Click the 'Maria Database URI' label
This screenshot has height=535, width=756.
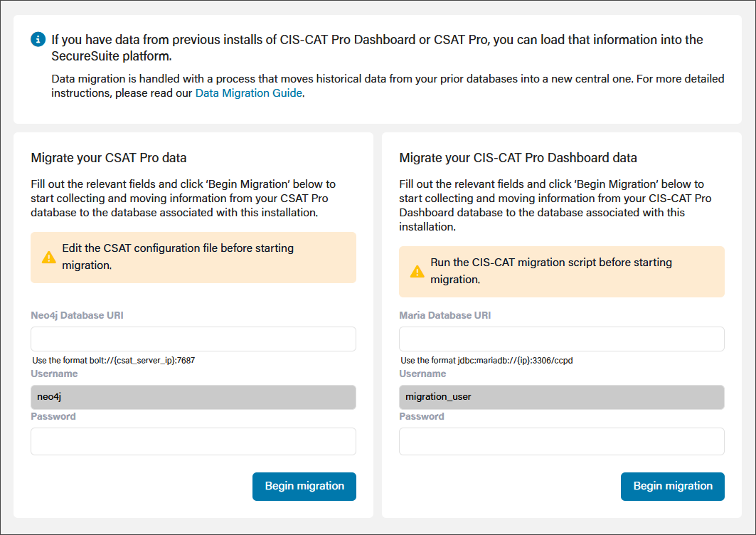tap(445, 315)
